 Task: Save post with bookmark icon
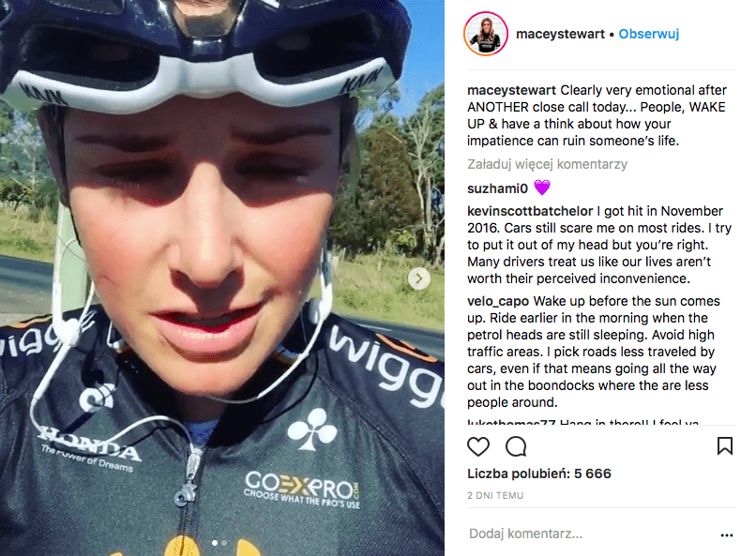tap(725, 445)
